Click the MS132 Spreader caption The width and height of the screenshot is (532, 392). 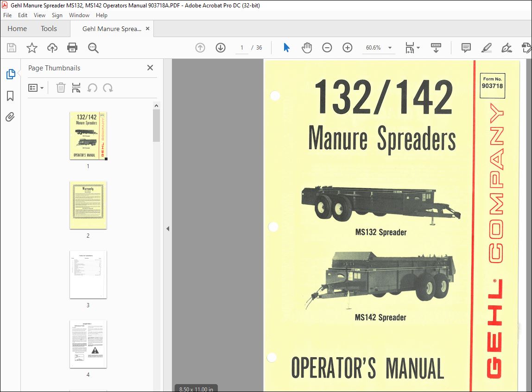coord(380,232)
